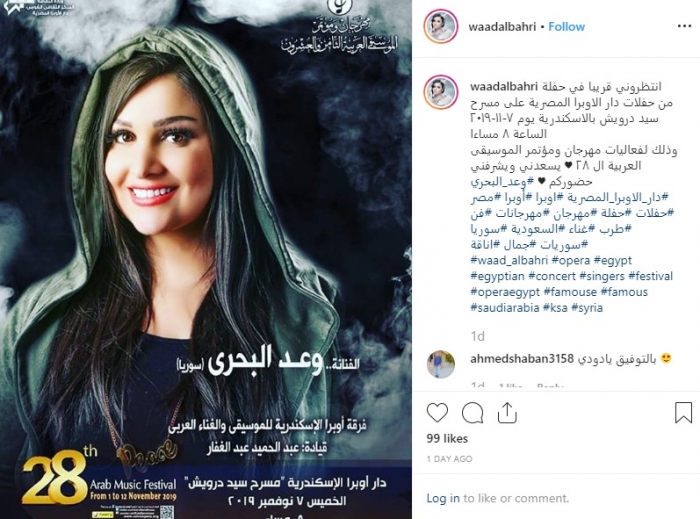
Task: Open the three-dot more options menu
Action: coord(684,26)
